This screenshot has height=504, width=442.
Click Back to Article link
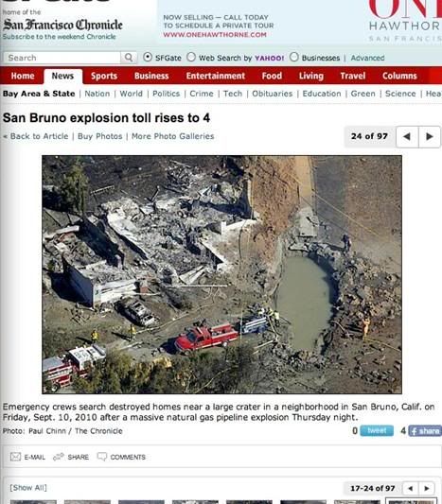coord(39,136)
